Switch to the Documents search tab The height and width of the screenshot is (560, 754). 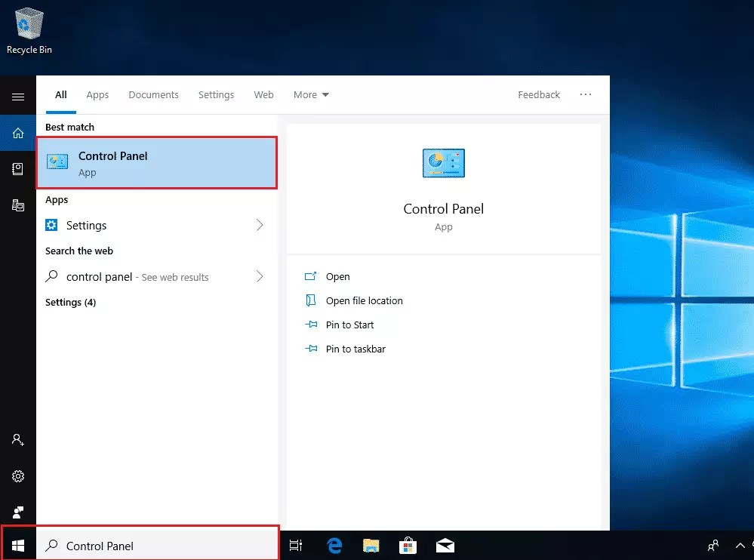(153, 94)
